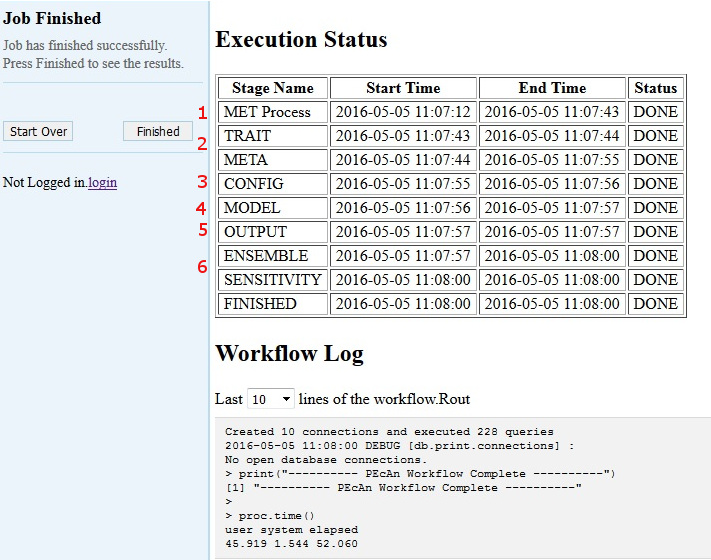This screenshot has width=711, height=560.
Task: Click the TRAIT stage name cell
Action: [x=272, y=136]
